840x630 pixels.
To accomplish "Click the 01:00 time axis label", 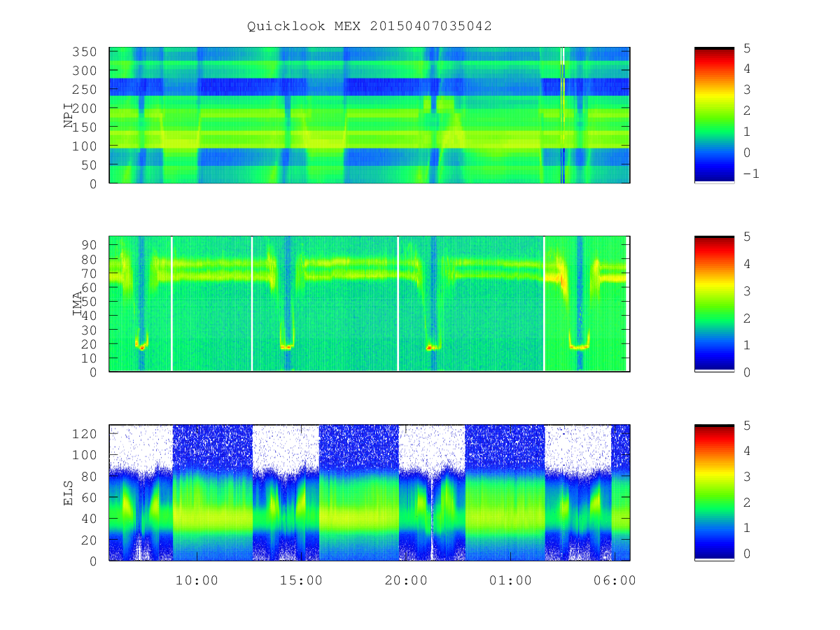I will (510, 580).
